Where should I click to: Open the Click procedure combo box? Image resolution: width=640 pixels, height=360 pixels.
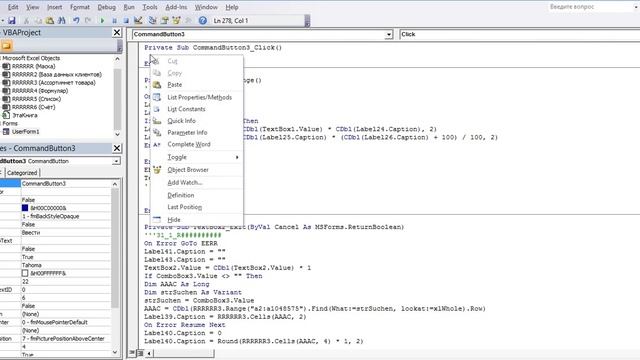point(519,34)
